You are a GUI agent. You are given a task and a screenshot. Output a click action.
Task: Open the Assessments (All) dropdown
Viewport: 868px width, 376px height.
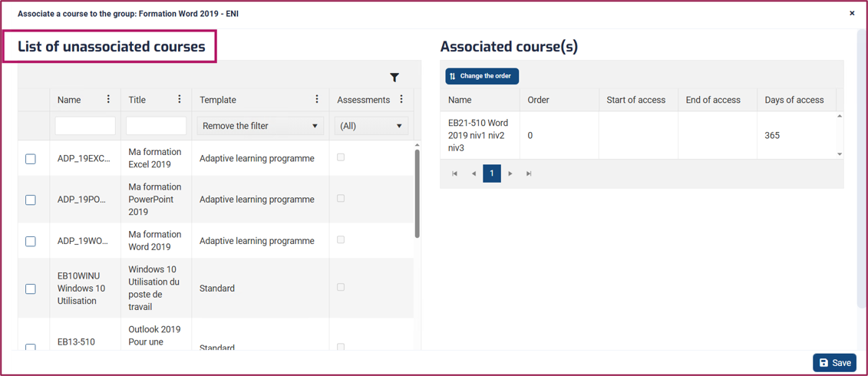tap(371, 126)
